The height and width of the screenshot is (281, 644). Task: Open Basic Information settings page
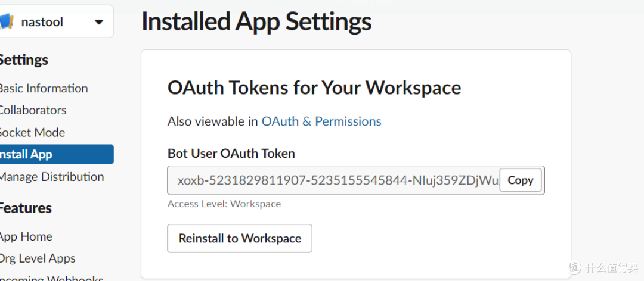pyautogui.click(x=43, y=88)
